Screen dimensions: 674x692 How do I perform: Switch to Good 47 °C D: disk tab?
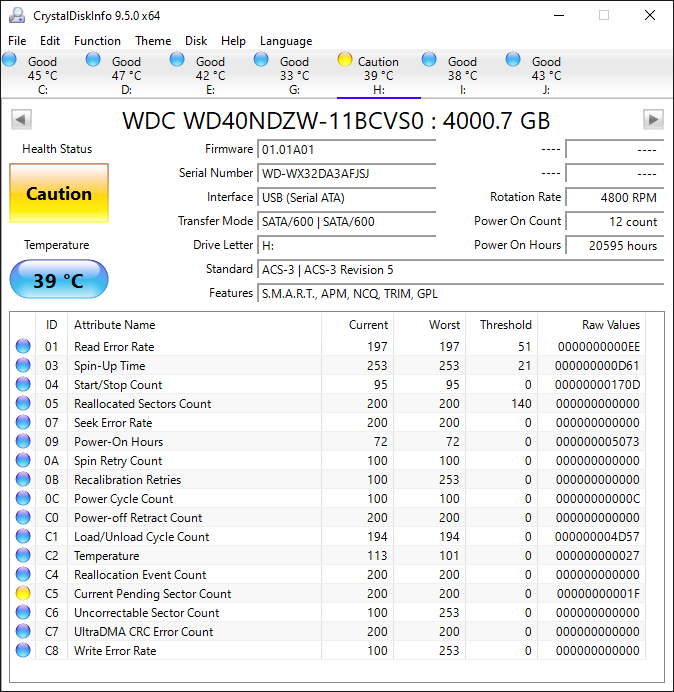coord(126,75)
